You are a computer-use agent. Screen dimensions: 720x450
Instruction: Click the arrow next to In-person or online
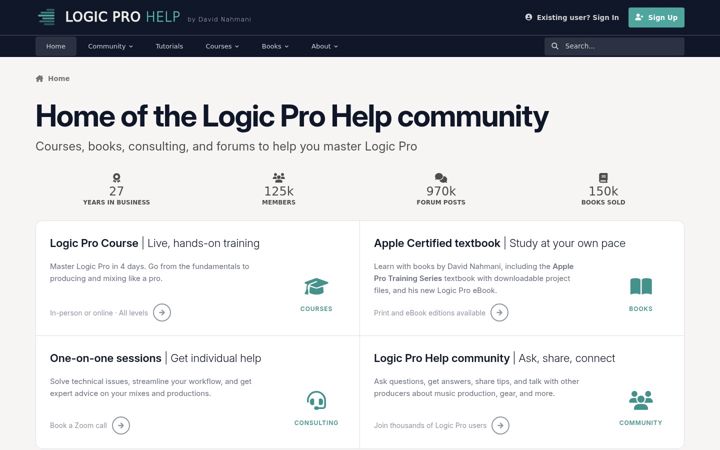coord(162,313)
